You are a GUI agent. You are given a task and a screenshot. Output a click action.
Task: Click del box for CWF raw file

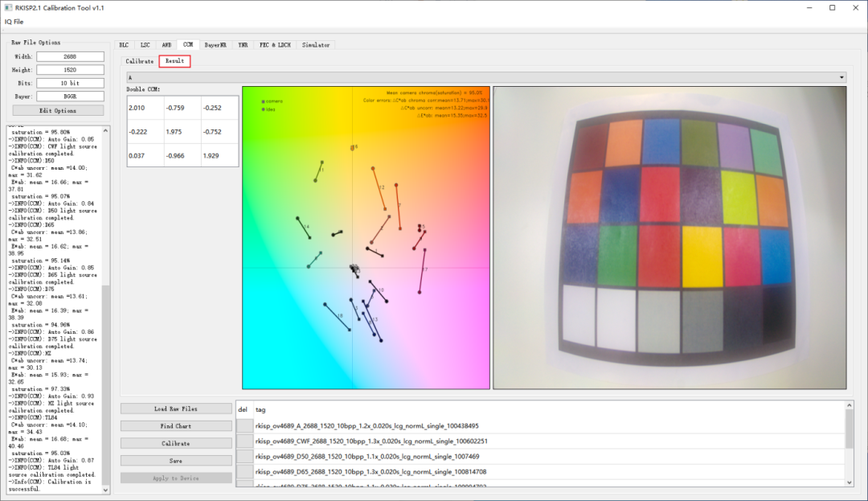click(244, 441)
